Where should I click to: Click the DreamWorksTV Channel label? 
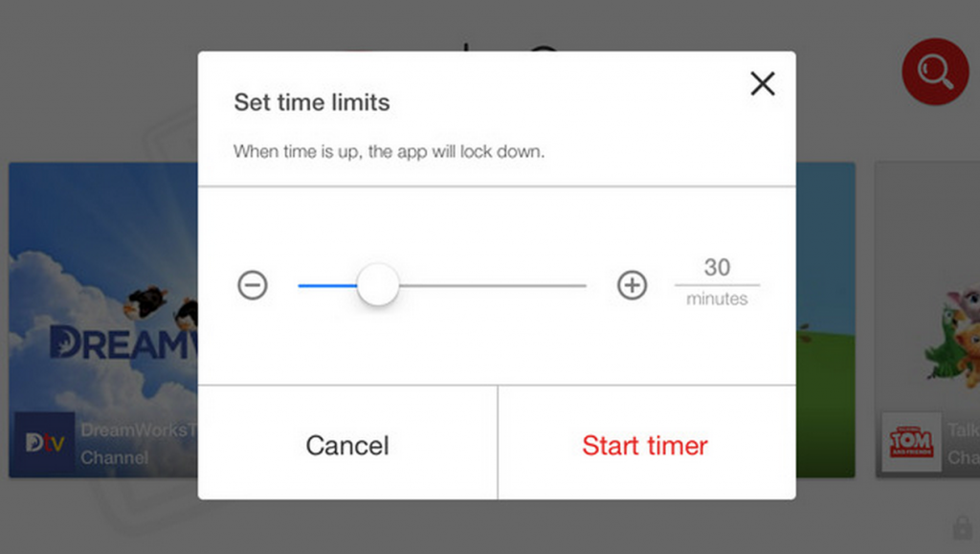pyautogui.click(x=139, y=443)
